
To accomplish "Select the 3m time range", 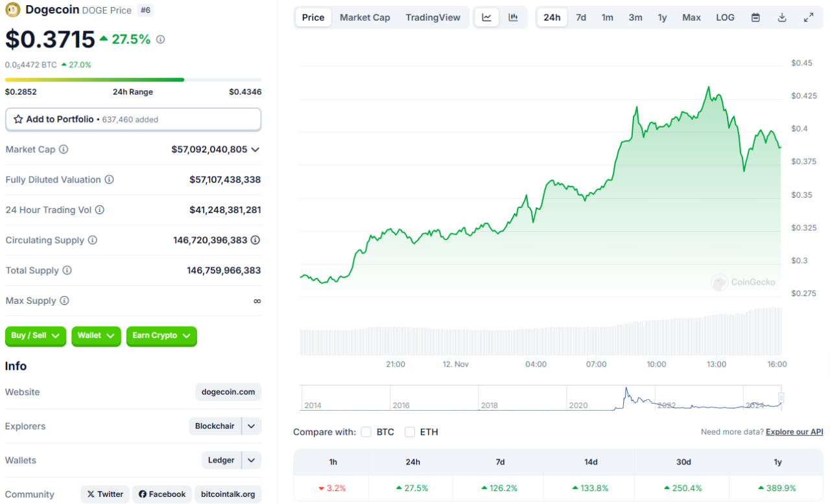I will (635, 17).
